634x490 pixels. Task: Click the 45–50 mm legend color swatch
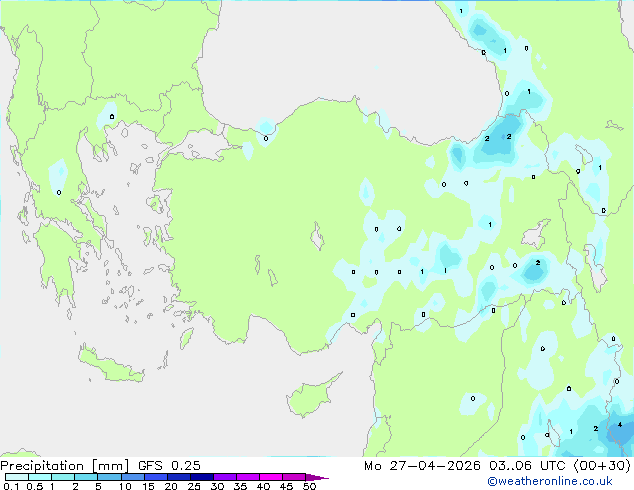[x=294, y=477]
